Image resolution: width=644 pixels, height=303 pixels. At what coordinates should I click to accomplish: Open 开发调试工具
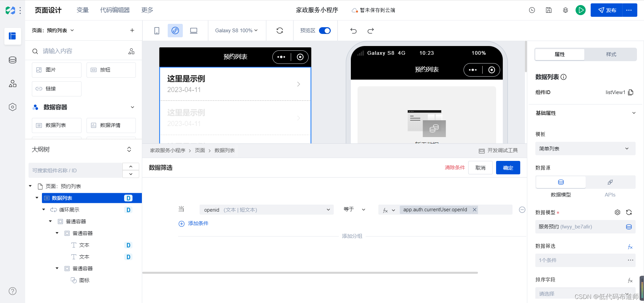pyautogui.click(x=498, y=150)
